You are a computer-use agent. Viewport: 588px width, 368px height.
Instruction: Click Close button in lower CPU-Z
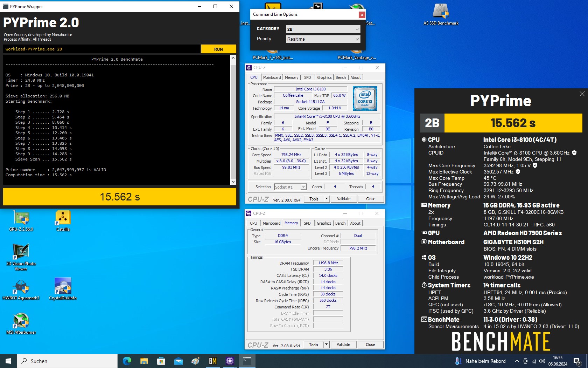[370, 345]
